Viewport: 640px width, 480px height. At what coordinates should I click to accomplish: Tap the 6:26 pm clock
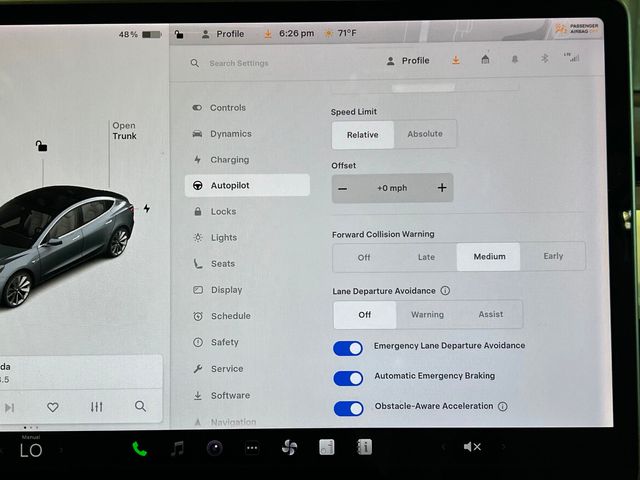297,33
